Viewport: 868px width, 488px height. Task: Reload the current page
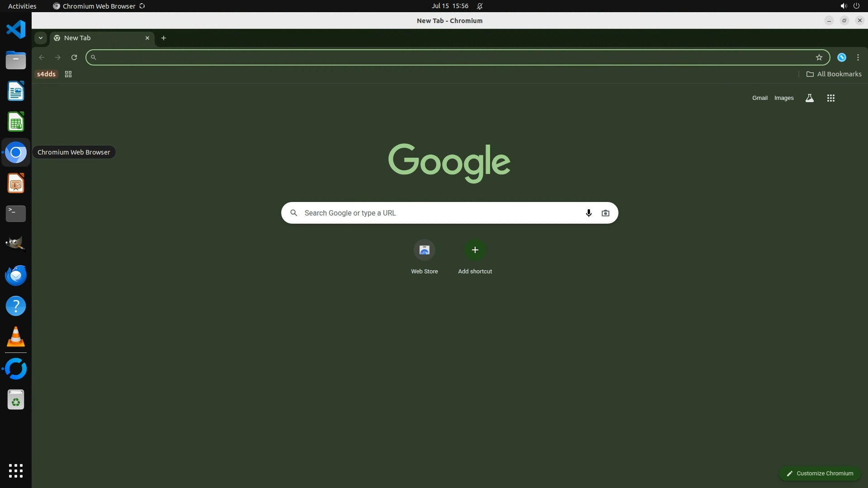pyautogui.click(x=74, y=57)
